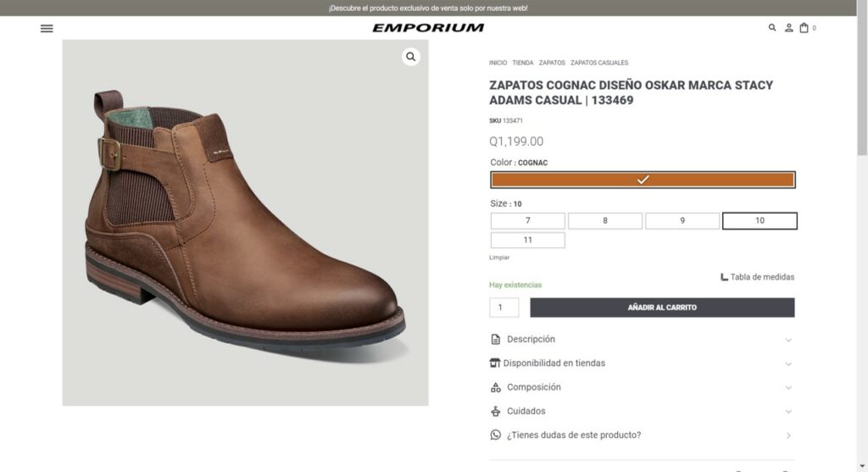Go to TIENDA breadcrumb
The image size is (868, 472).
click(522, 63)
